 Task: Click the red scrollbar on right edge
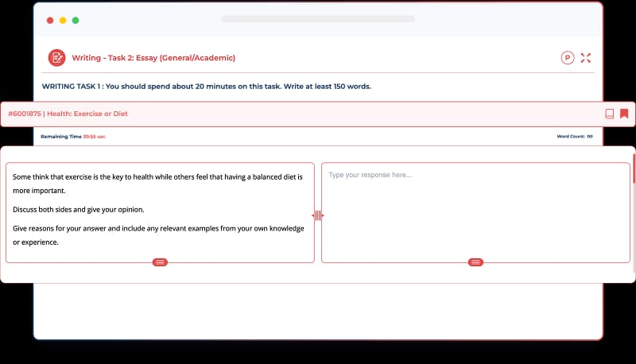[x=634, y=168]
